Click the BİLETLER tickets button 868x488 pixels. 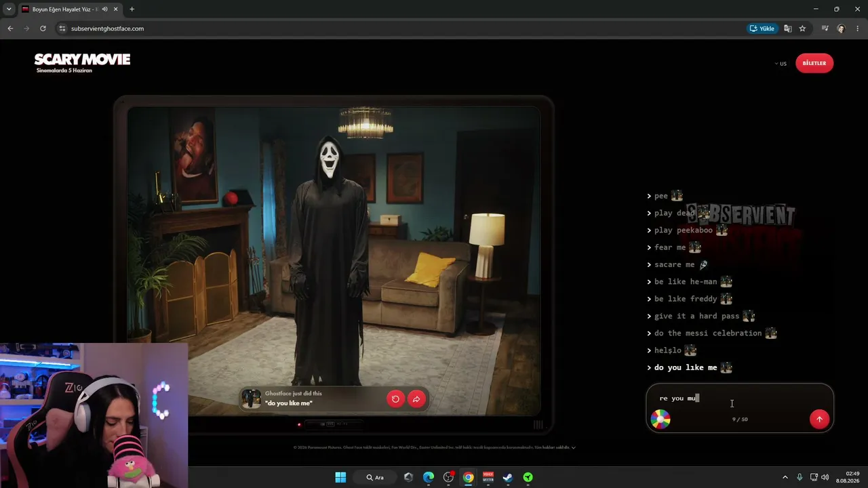(814, 63)
